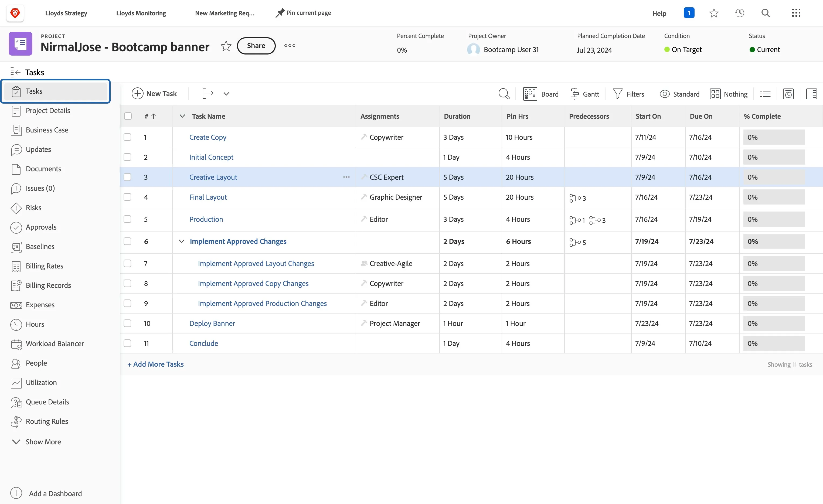Open the main menu grid icon
The height and width of the screenshot is (504, 823).
(796, 13)
